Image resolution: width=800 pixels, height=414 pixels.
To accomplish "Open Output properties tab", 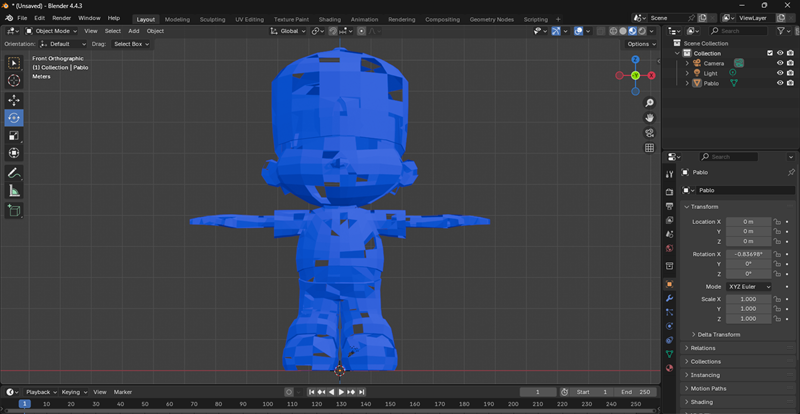I will coord(670,206).
